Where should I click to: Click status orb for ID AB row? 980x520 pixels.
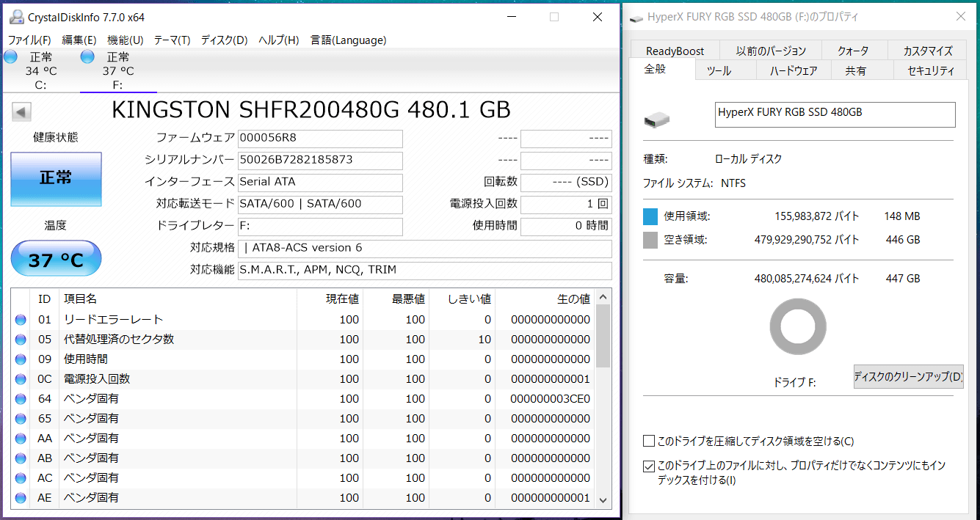(x=21, y=458)
